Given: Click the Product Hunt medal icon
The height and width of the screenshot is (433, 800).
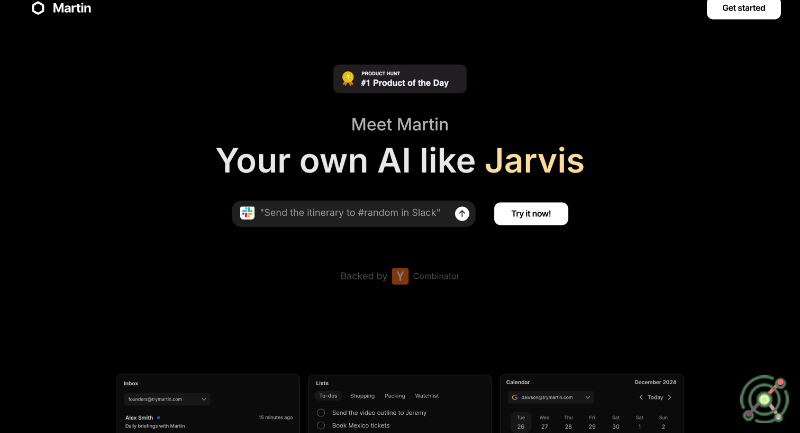Looking at the screenshot, I should (347, 78).
